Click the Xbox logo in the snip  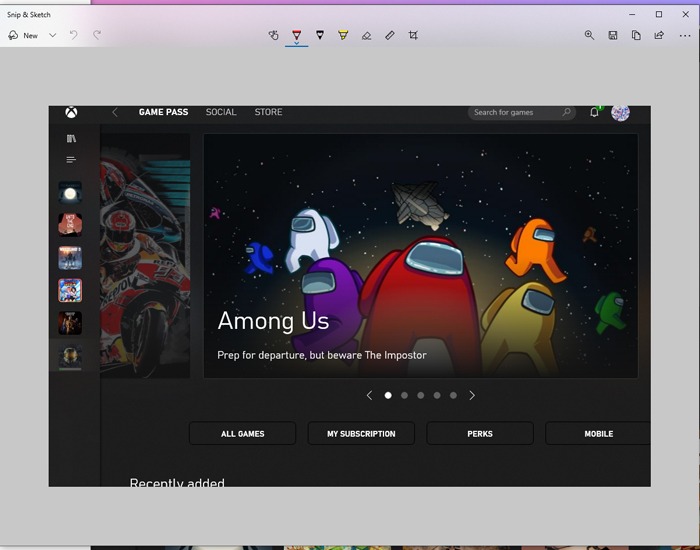pos(71,112)
